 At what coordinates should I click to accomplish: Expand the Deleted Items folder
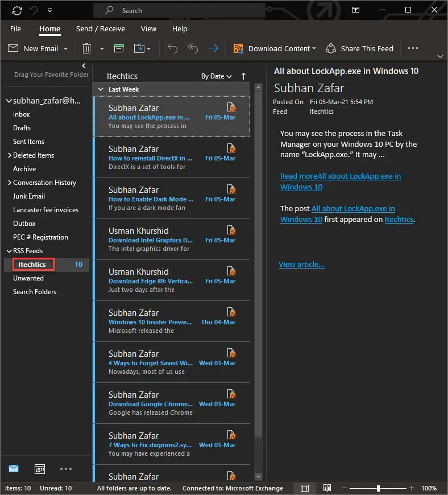point(10,155)
